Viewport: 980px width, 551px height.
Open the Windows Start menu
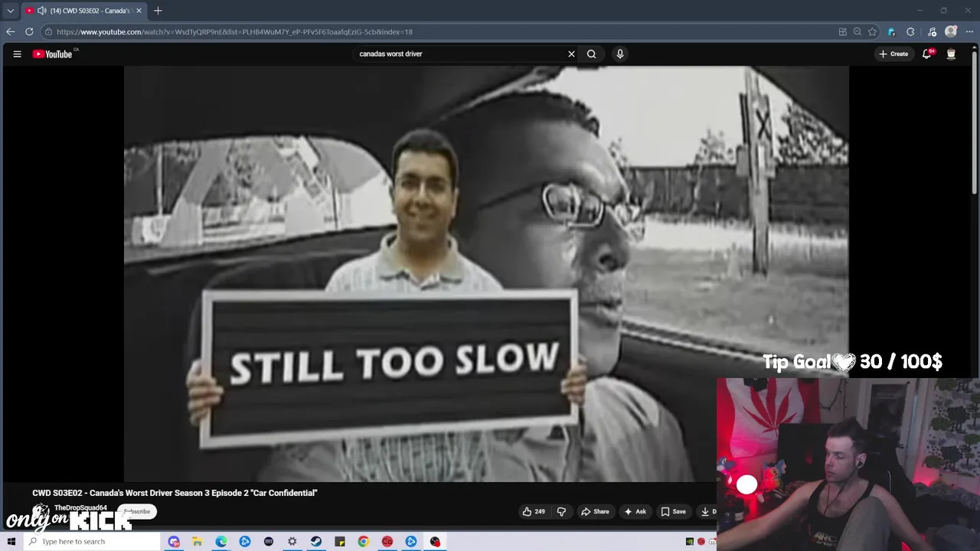coord(11,541)
